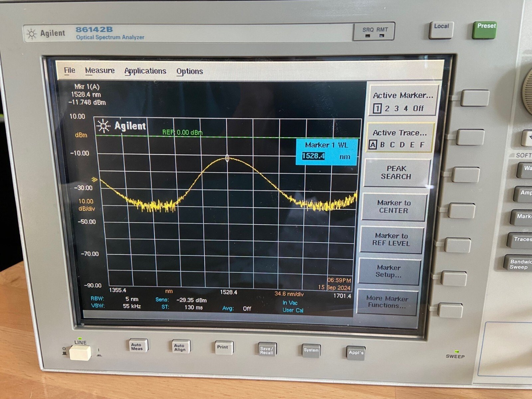Open the Options menu
Image resolution: width=532 pixels, height=399 pixels.
click(x=190, y=71)
